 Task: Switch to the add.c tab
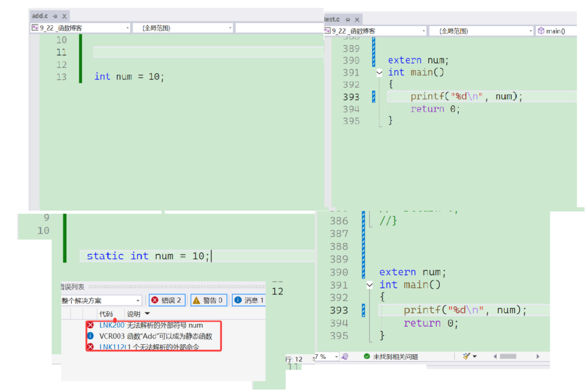coord(40,16)
